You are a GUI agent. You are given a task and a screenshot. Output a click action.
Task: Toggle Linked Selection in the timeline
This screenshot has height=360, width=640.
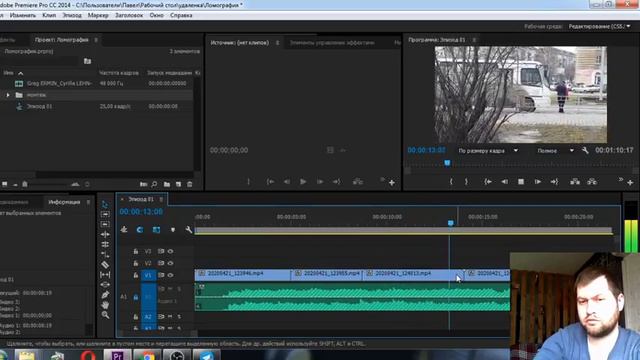(156, 230)
